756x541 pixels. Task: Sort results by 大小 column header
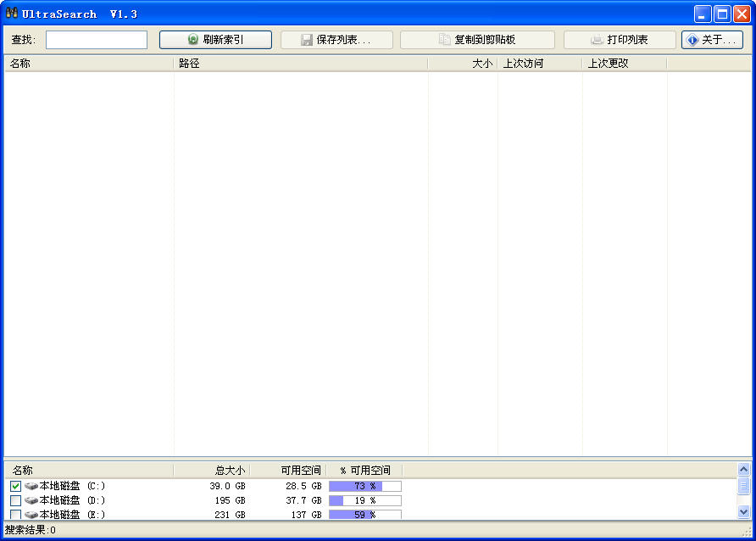[463, 63]
